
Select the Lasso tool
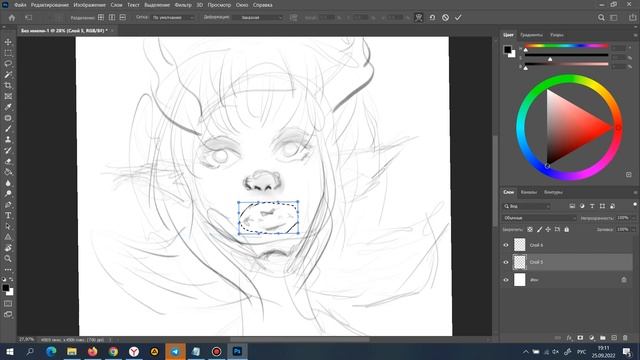tap(8, 64)
